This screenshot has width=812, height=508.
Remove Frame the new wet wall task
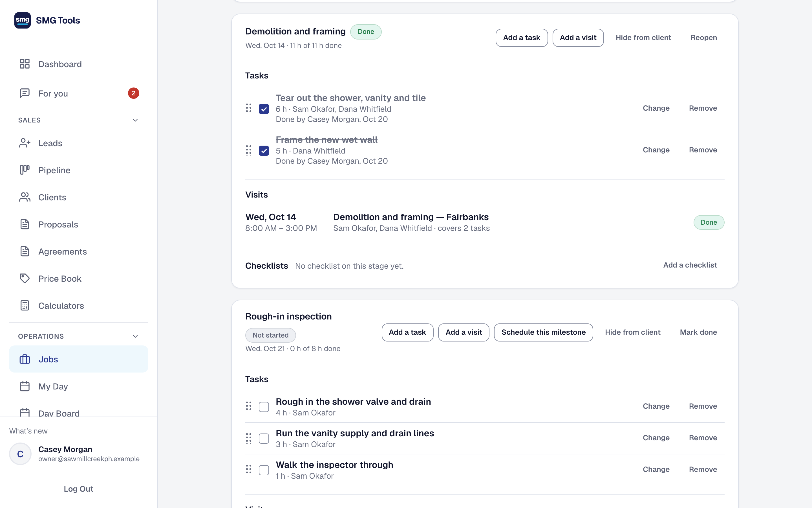(x=703, y=150)
